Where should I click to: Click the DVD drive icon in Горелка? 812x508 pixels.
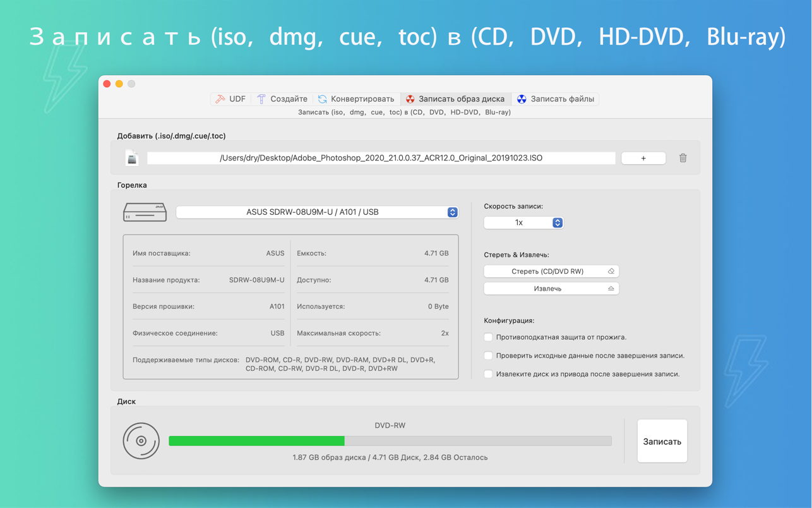(145, 212)
